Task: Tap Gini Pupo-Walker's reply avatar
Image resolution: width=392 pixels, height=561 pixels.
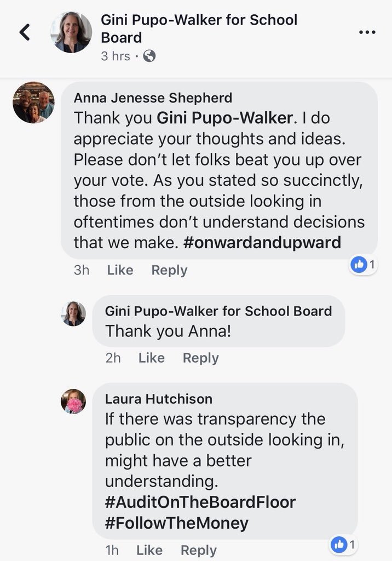Action: coord(73,314)
